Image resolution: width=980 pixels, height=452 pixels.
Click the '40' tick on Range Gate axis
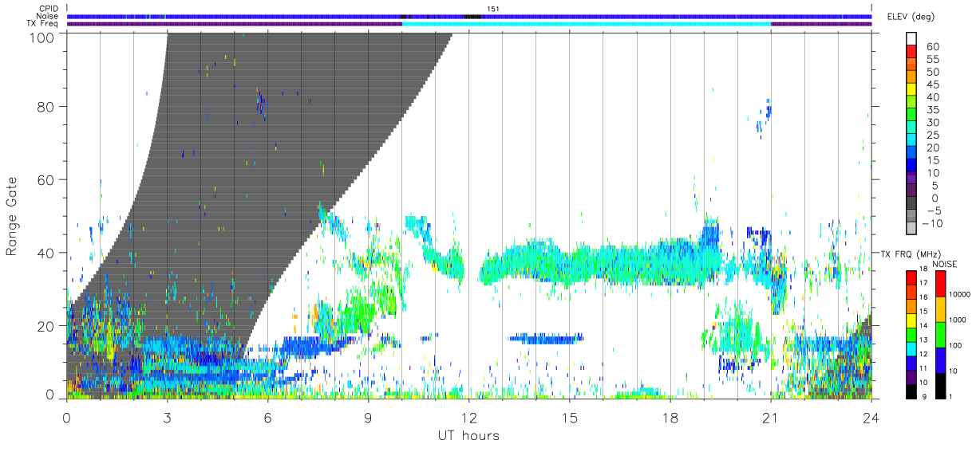click(47, 253)
